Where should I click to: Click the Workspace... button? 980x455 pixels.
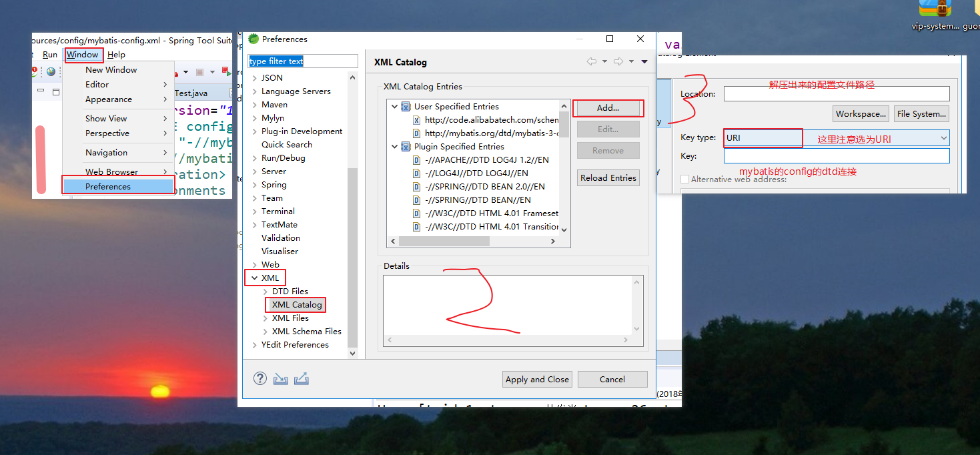pos(861,114)
